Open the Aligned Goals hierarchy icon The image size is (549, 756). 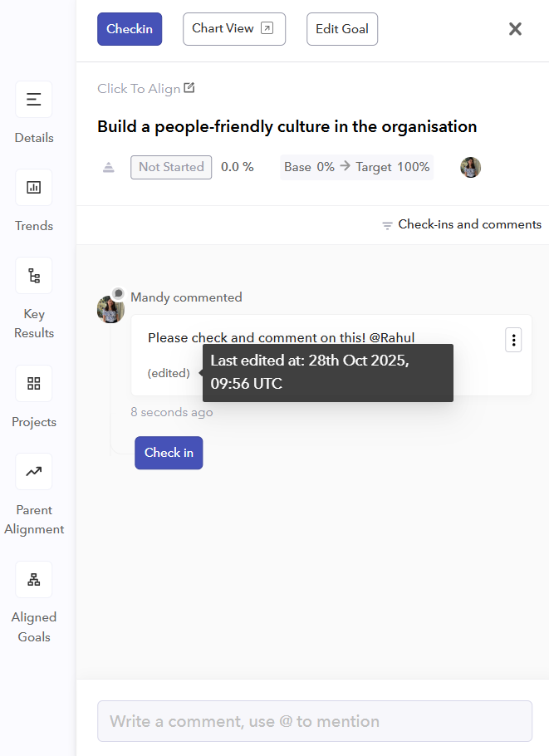[x=34, y=580]
